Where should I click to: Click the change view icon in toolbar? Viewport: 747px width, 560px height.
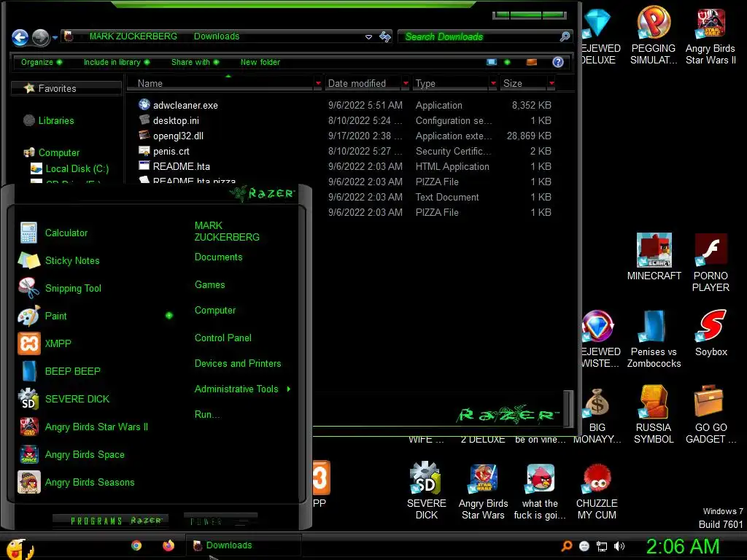[492, 62]
